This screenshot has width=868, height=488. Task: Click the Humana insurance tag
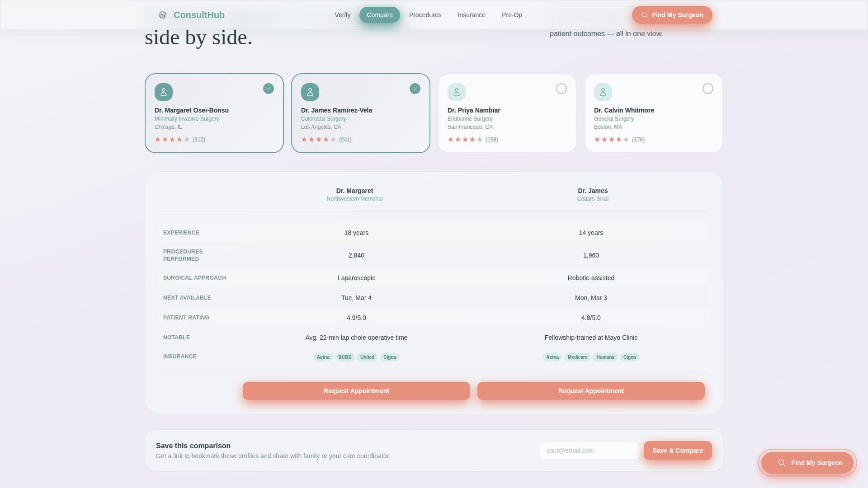coord(605,357)
